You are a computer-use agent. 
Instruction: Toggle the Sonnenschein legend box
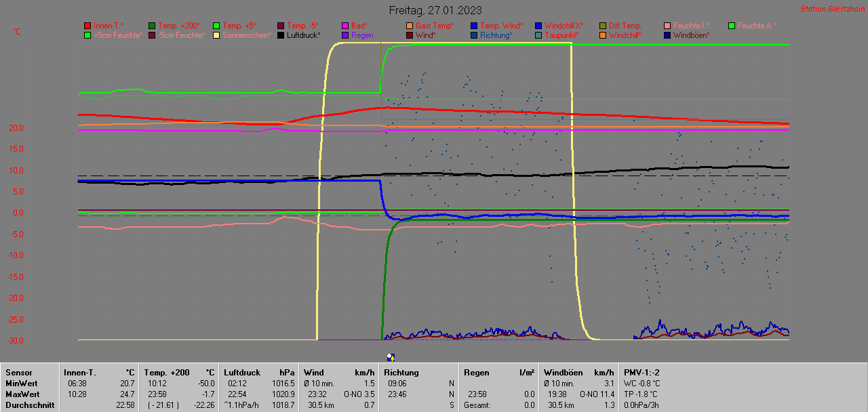(216, 35)
